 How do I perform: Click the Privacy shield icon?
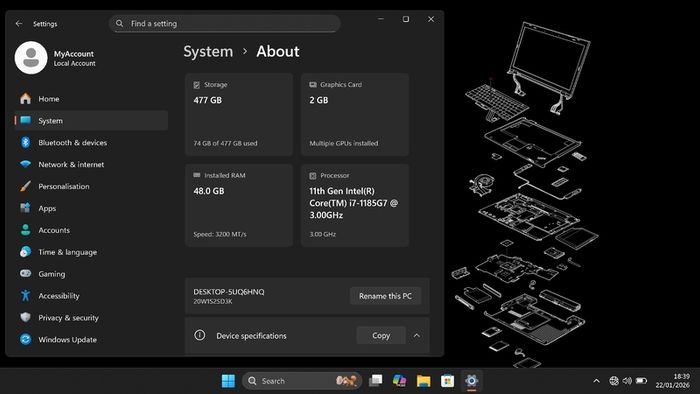point(25,317)
